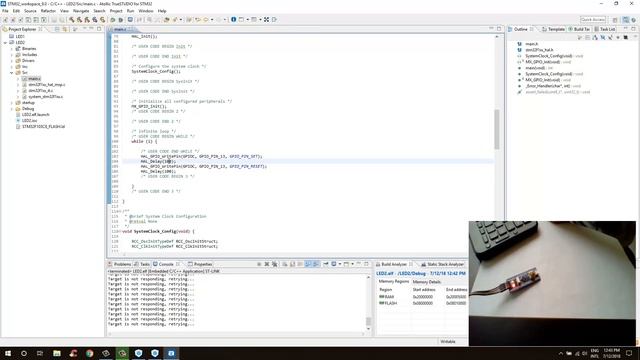
Task: Click the FLASH row in Memory Regions
Action: click(x=422, y=303)
